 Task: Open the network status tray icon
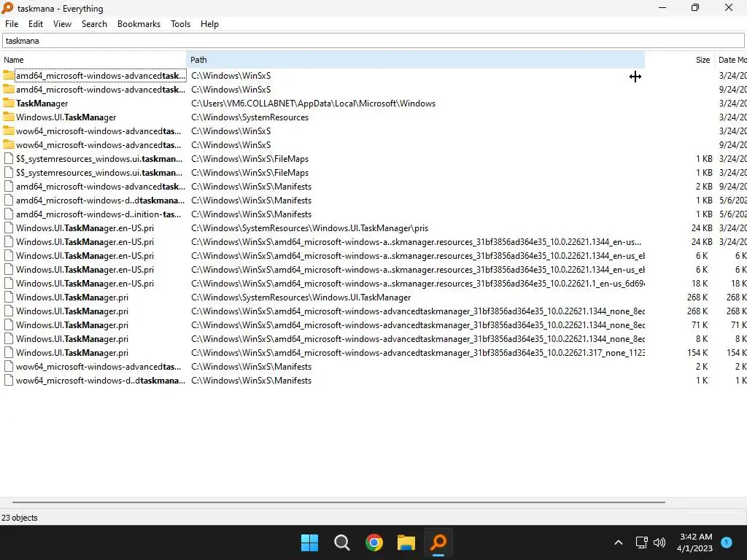(642, 542)
